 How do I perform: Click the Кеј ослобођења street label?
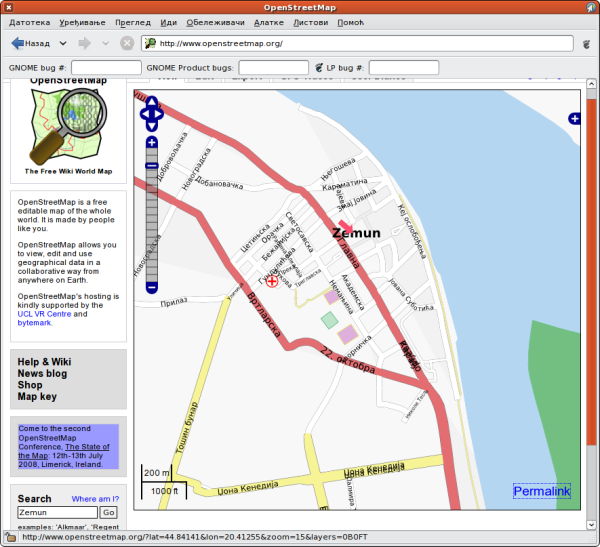click(412, 232)
